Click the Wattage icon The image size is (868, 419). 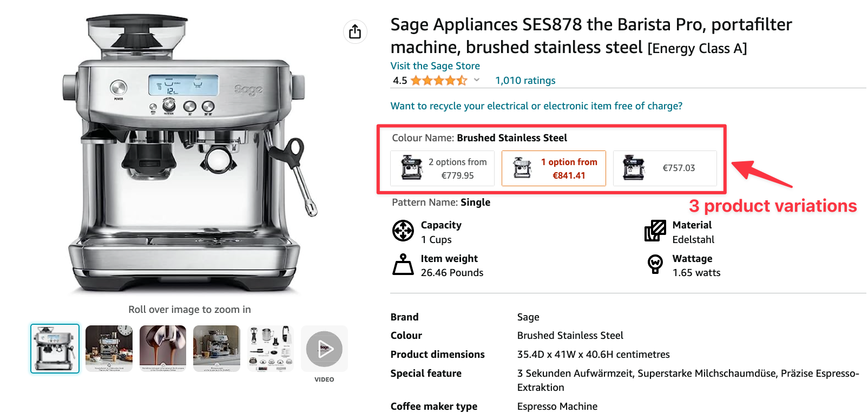click(x=655, y=264)
